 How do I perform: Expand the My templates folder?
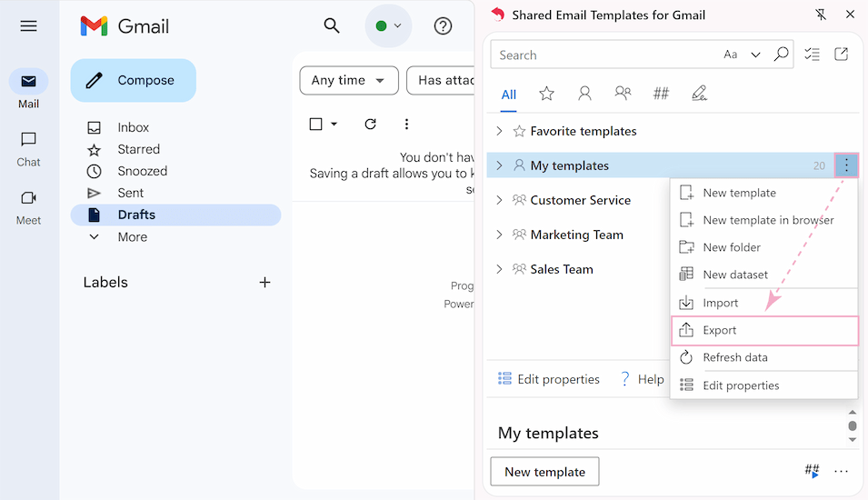[499, 165]
